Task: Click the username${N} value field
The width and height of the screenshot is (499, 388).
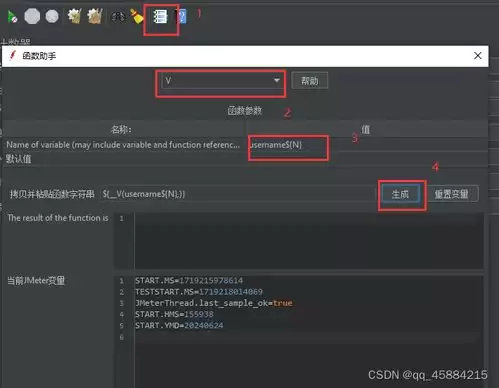Action: pos(367,145)
